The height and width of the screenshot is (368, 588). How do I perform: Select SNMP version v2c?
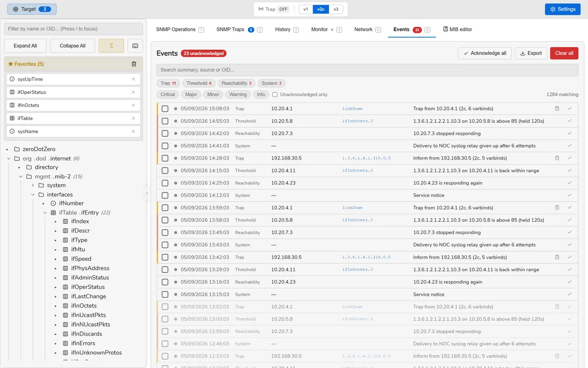point(321,9)
